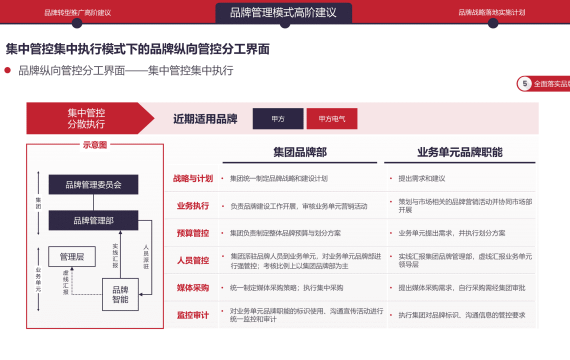Select the 品牌管理模式高阶建议 center tab

coord(284,13)
